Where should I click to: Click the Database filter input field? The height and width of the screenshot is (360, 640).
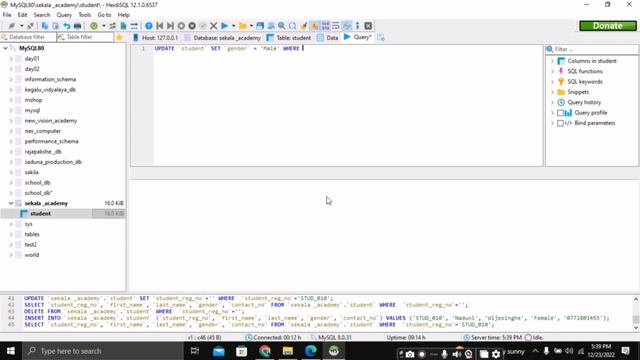pos(29,37)
